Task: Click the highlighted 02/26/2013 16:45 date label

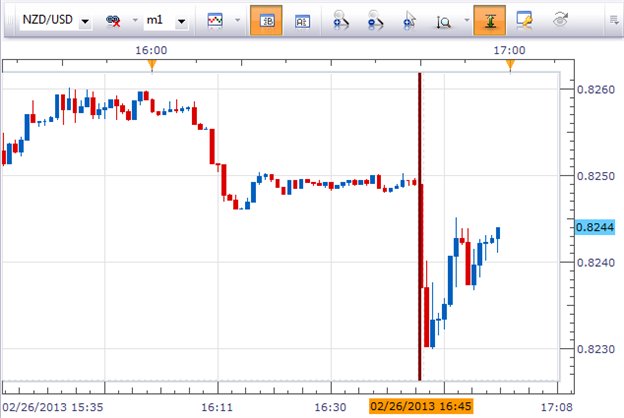Action: tap(421, 406)
